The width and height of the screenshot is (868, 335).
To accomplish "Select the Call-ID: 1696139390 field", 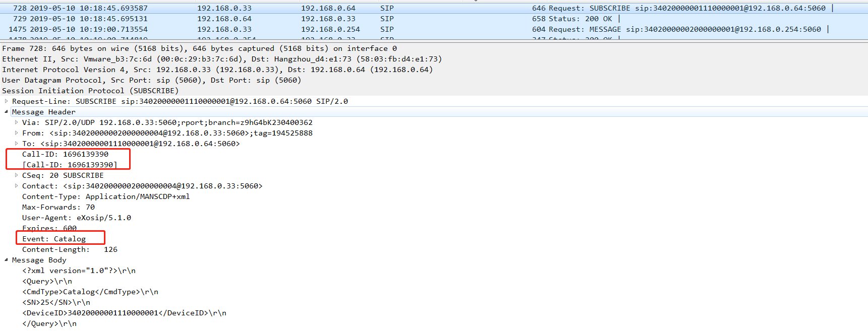I will click(x=65, y=154).
